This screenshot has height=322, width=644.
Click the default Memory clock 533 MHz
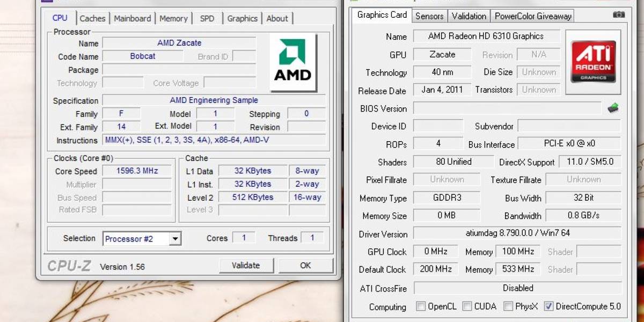tap(518, 269)
